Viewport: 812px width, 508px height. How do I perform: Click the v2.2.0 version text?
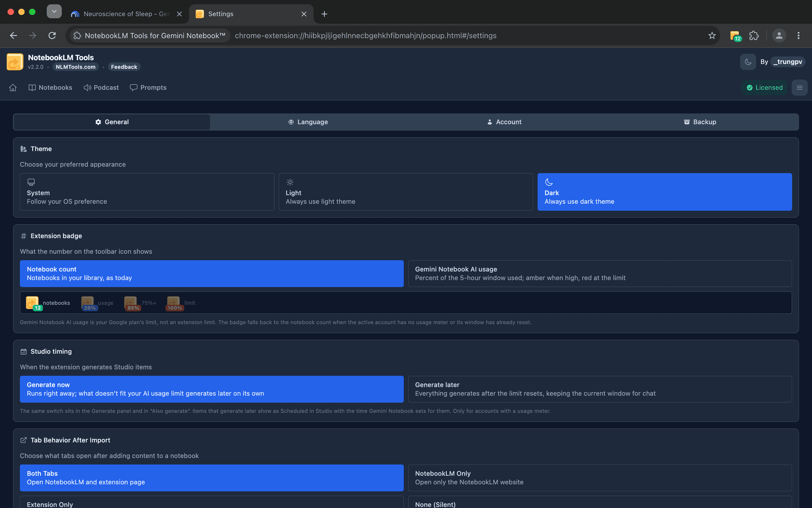(36, 67)
